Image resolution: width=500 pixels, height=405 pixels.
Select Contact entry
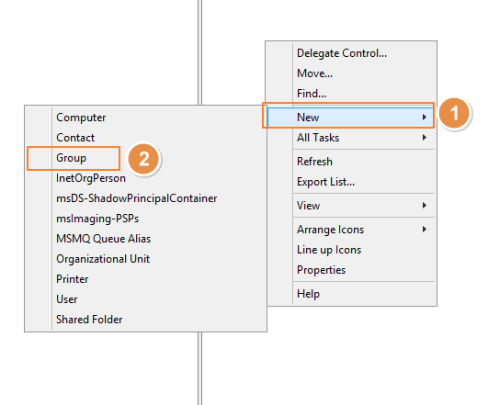click(75, 138)
